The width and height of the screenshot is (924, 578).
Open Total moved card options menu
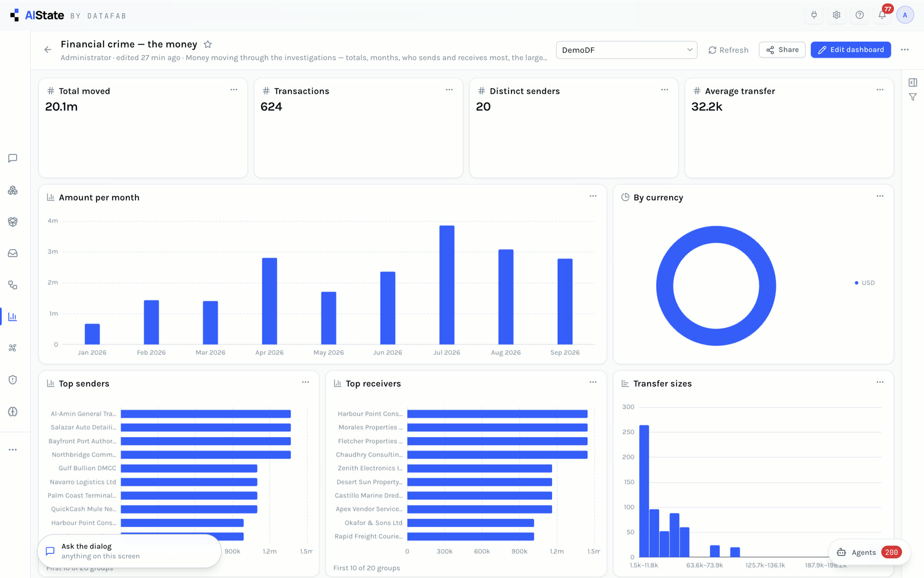pos(234,90)
